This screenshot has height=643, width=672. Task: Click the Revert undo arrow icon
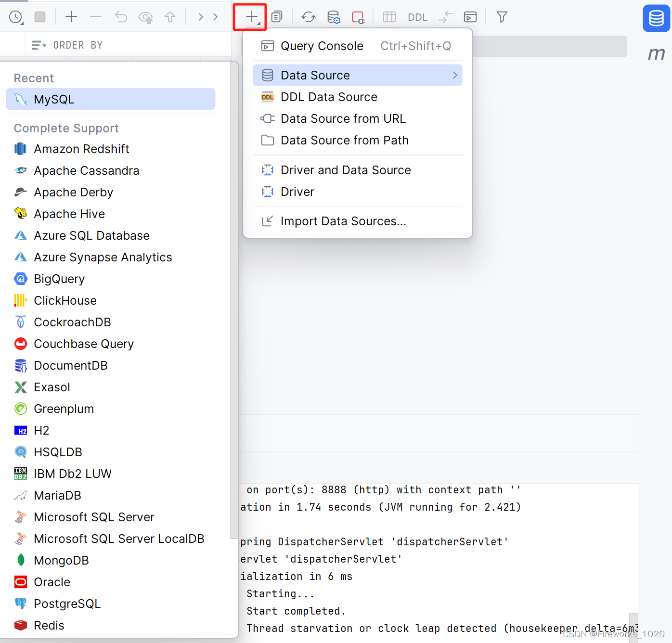121,17
